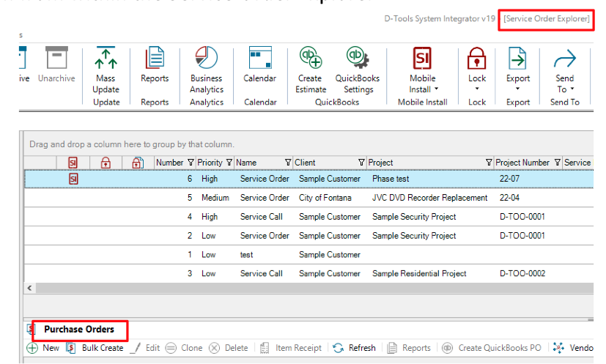This screenshot has height=364, width=606.
Task: Expand Mobile Install dropdown arrow
Action: click(x=436, y=89)
